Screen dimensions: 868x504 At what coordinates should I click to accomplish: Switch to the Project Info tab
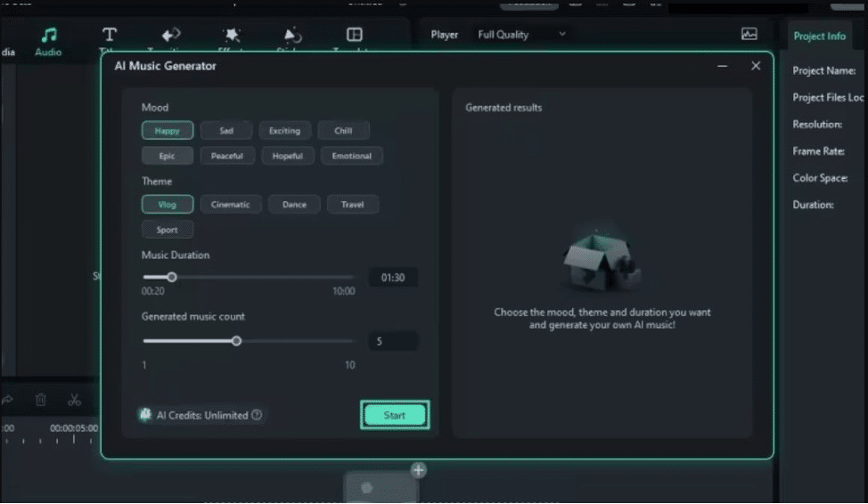(x=819, y=36)
